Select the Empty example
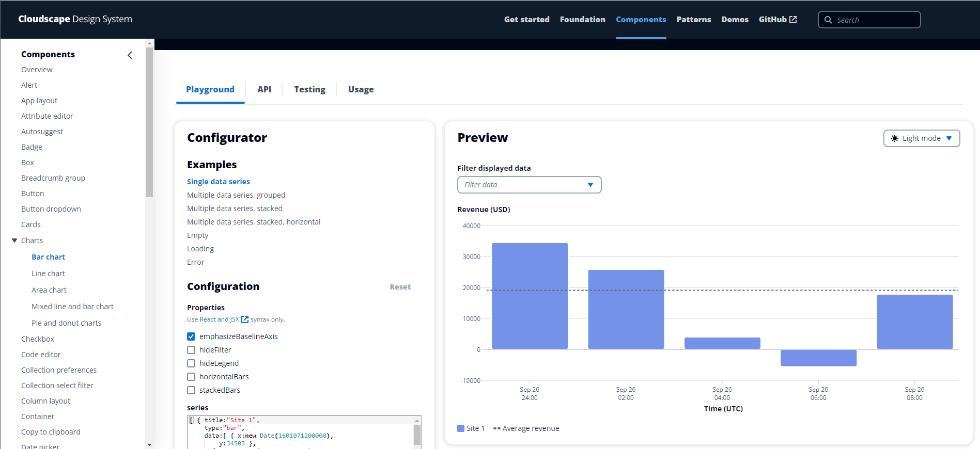Image resolution: width=980 pixels, height=449 pixels. coord(197,235)
